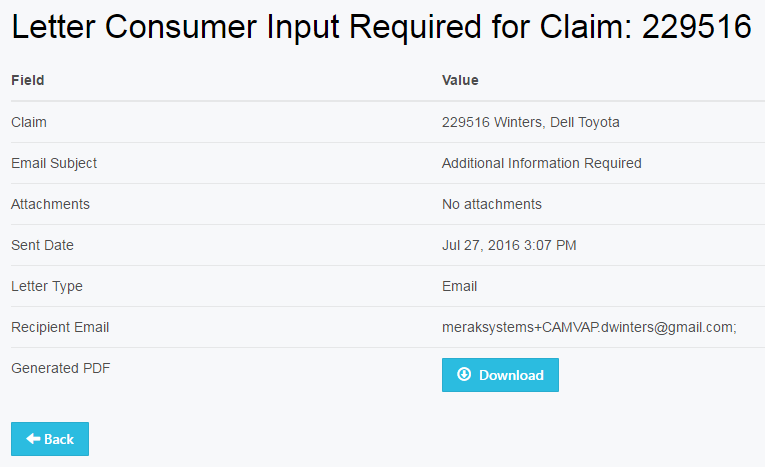Select the Claim field label
The image size is (765, 467).
(29, 122)
